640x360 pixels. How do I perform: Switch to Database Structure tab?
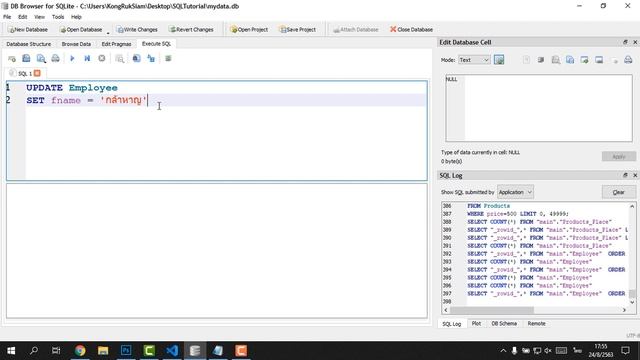29,44
